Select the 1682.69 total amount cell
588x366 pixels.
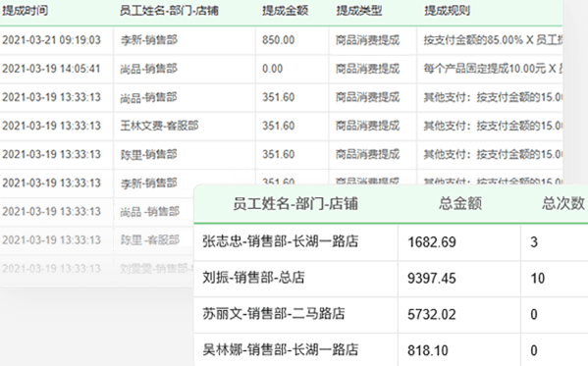432,242
